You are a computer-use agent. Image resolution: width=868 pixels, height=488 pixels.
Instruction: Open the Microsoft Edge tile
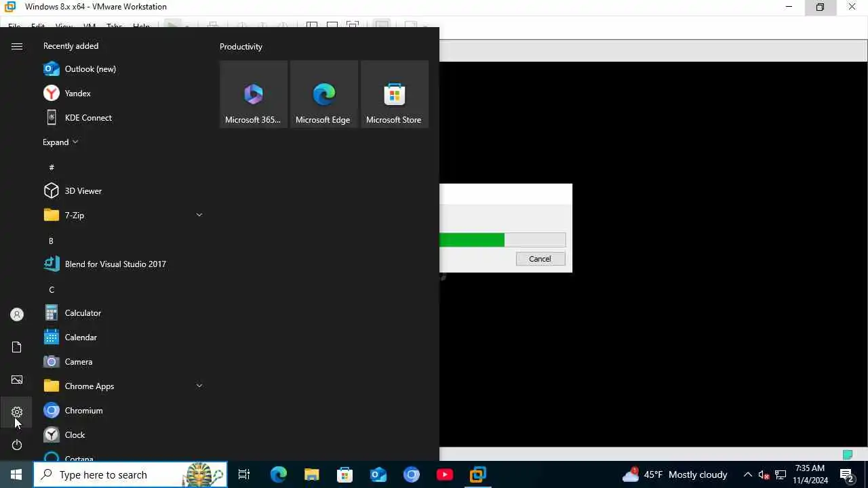[x=324, y=94]
